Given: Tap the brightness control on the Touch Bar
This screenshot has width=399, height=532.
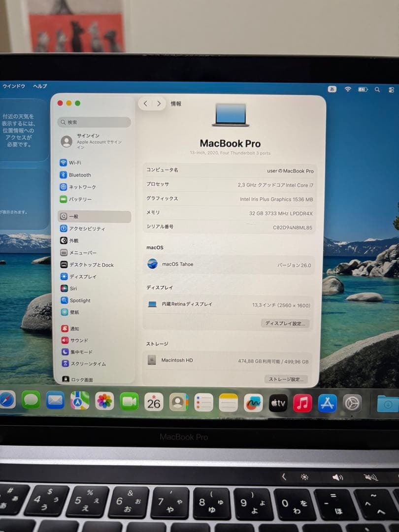Looking at the screenshot, I should (304, 477).
